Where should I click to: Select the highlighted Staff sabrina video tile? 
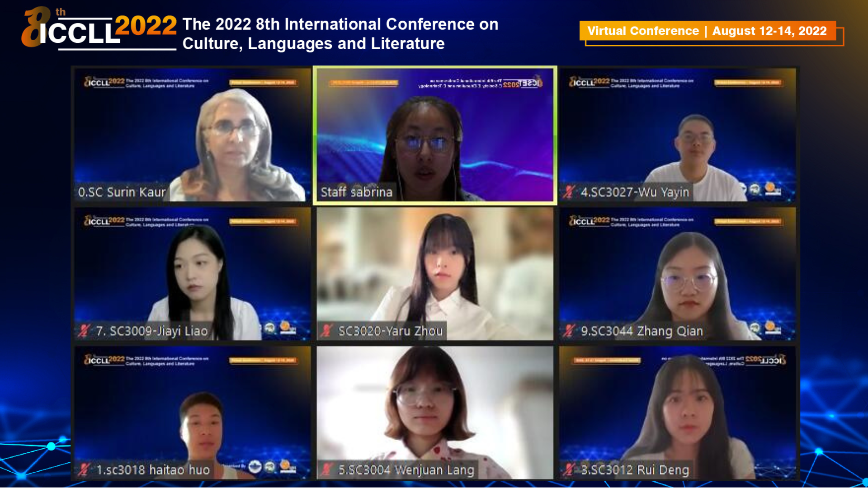click(435, 135)
